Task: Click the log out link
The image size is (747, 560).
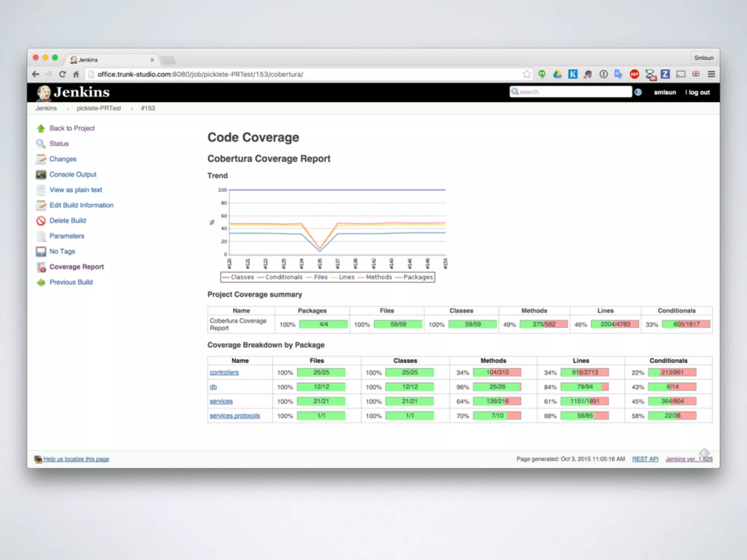Action: [699, 93]
